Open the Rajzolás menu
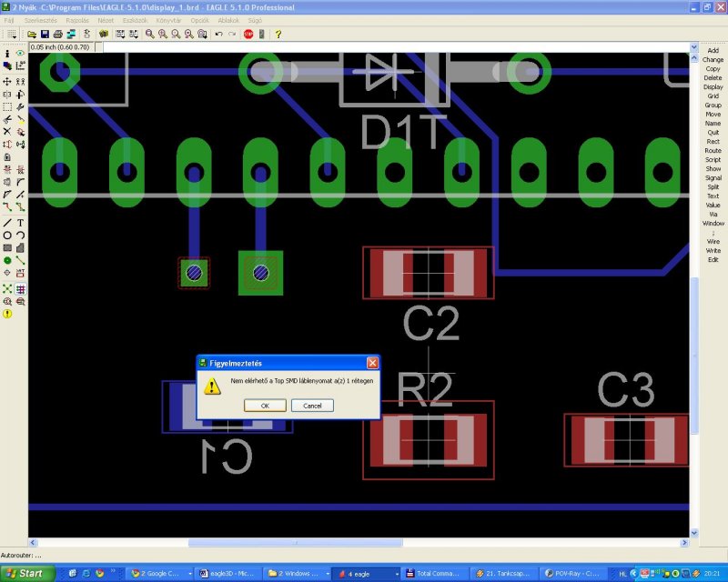Image resolution: width=728 pixels, height=582 pixels. click(77, 20)
